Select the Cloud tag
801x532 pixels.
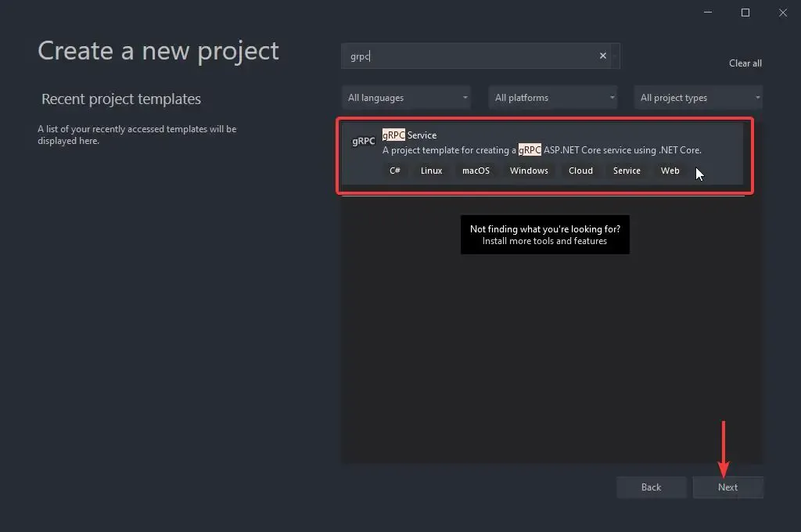click(x=580, y=170)
